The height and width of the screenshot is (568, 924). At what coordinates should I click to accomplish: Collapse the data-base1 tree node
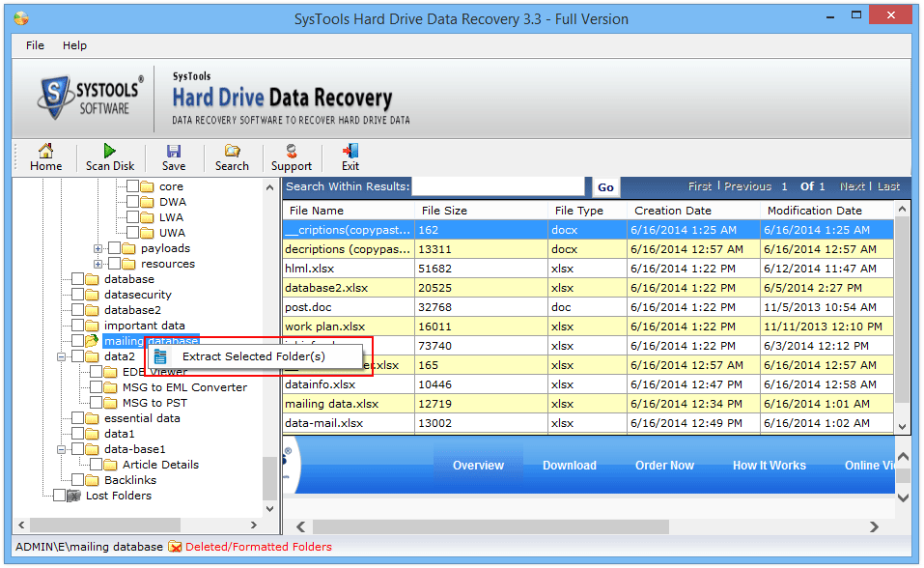coord(61,449)
